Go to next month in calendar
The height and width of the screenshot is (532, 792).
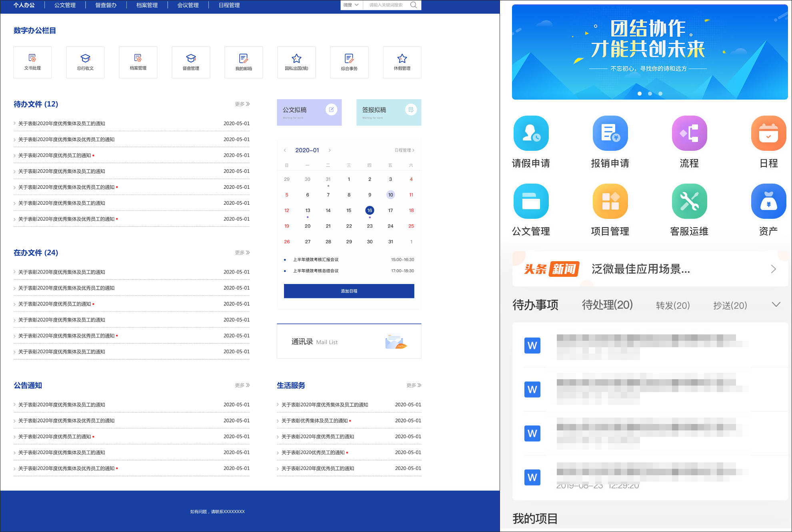pyautogui.click(x=330, y=150)
